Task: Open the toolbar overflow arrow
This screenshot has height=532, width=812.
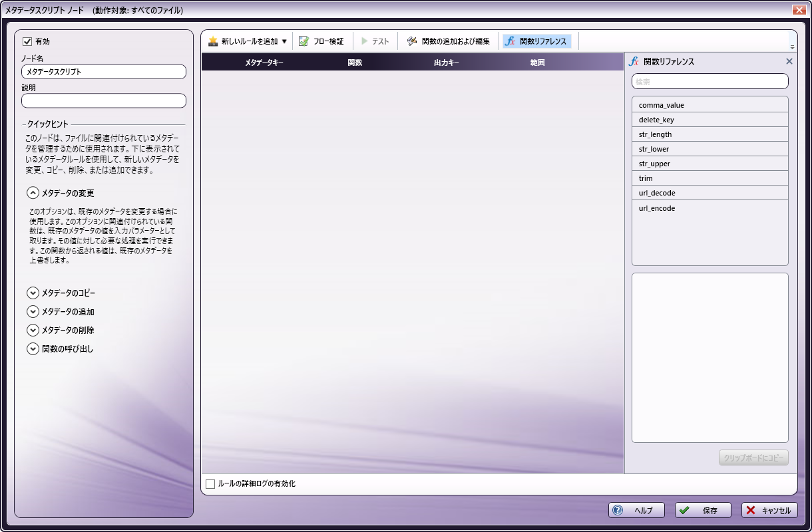Action: point(792,47)
